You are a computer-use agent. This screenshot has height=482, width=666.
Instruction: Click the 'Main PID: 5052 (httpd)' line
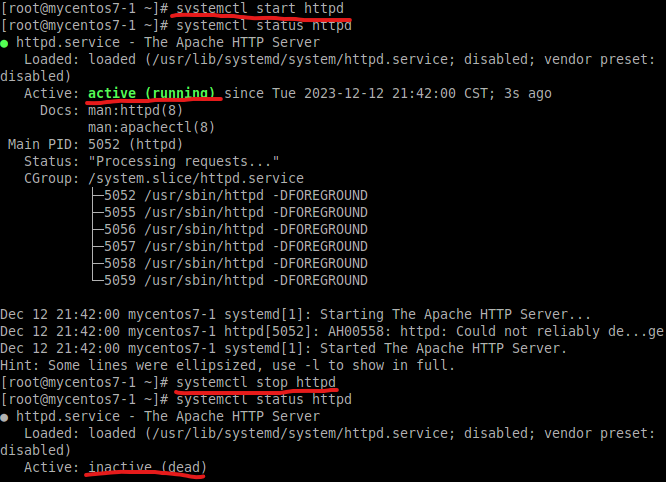[x=96, y=144]
